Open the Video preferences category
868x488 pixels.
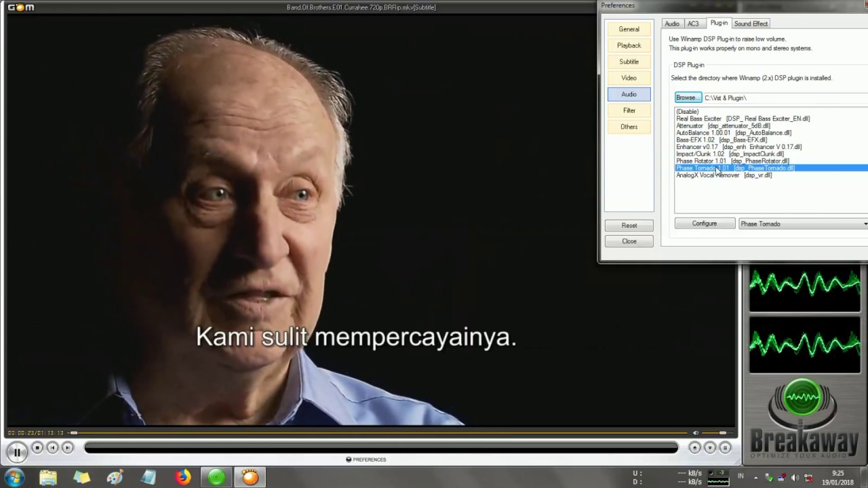coord(629,78)
